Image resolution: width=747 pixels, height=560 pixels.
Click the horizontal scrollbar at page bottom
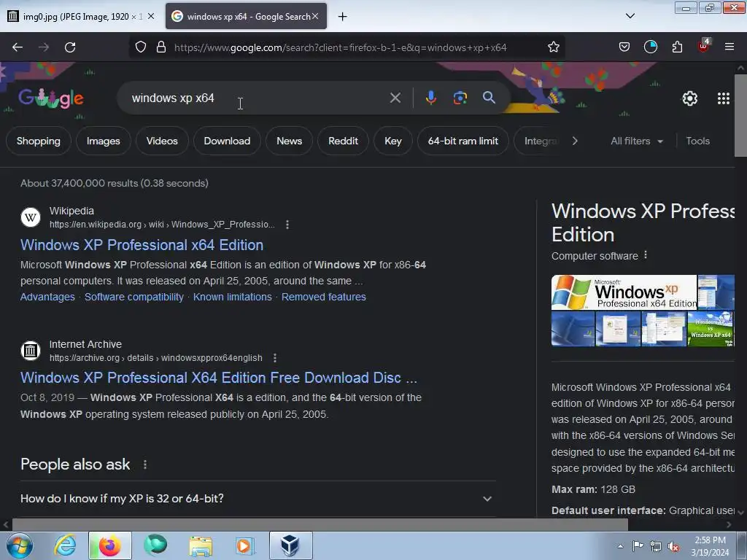[320, 525]
